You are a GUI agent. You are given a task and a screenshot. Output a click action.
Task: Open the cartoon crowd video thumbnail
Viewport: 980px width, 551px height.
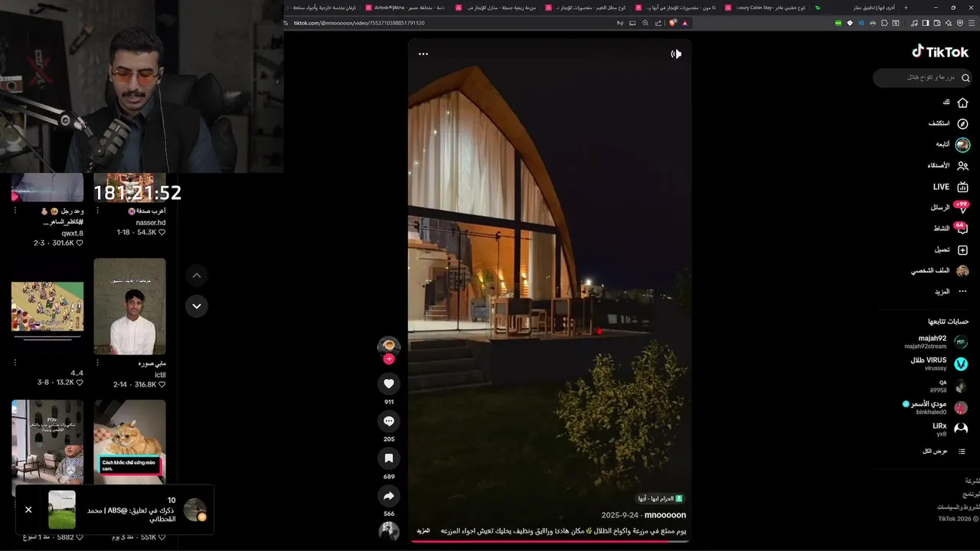point(47,307)
